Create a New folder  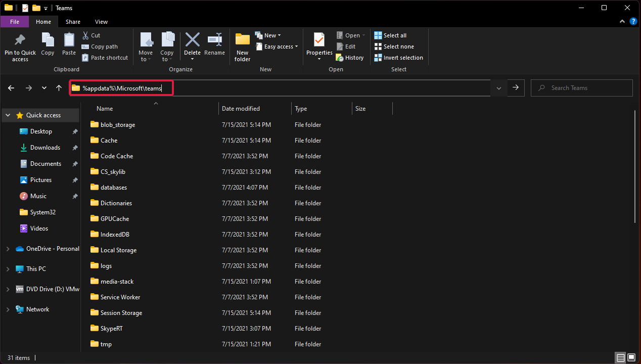[x=243, y=47]
